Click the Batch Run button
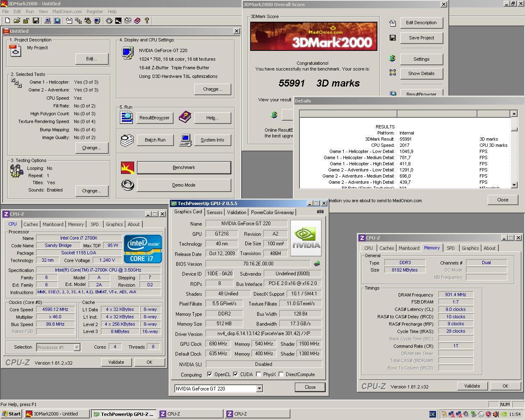The image size is (525, 420). tap(155, 140)
